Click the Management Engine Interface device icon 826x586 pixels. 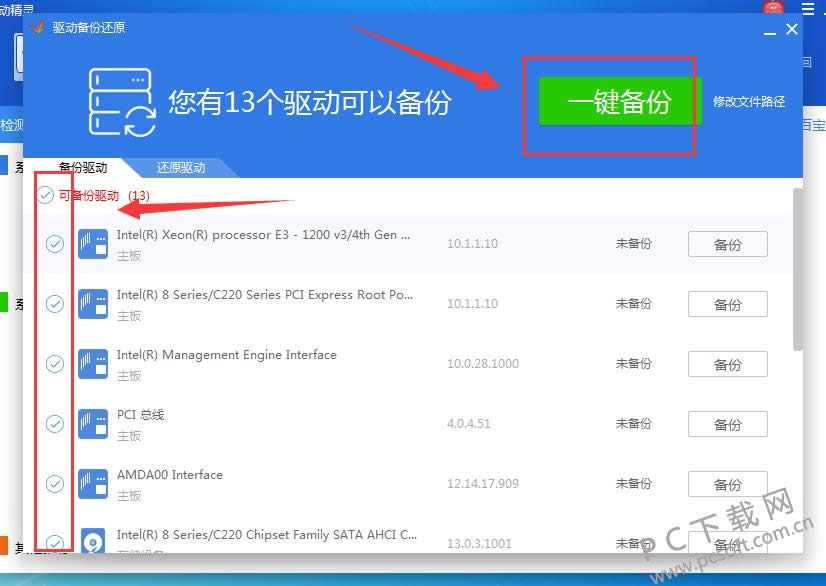click(93, 363)
